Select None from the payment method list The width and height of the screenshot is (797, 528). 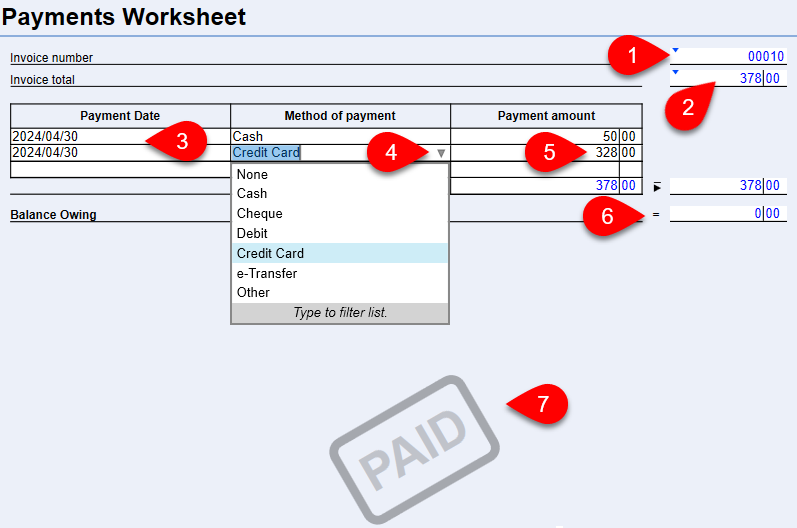click(x=340, y=174)
